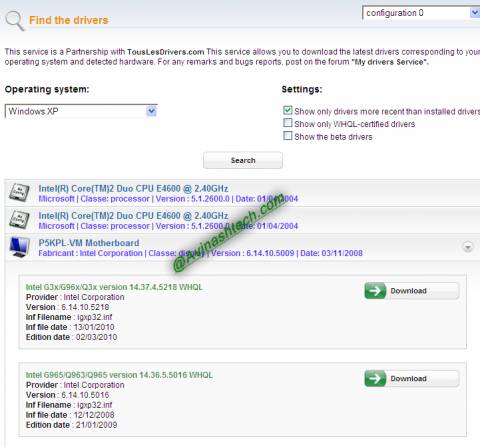Download Intel G965/Q963/Q965 version 14.36.5.5016 driver
Screen dimensions: 480x447
click(x=412, y=379)
